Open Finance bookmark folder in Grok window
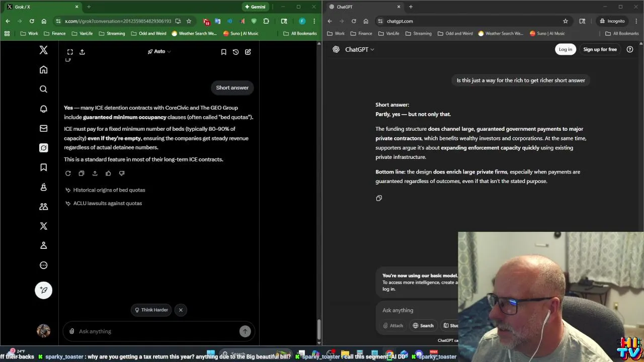This screenshot has width=644, height=362. coord(54,34)
